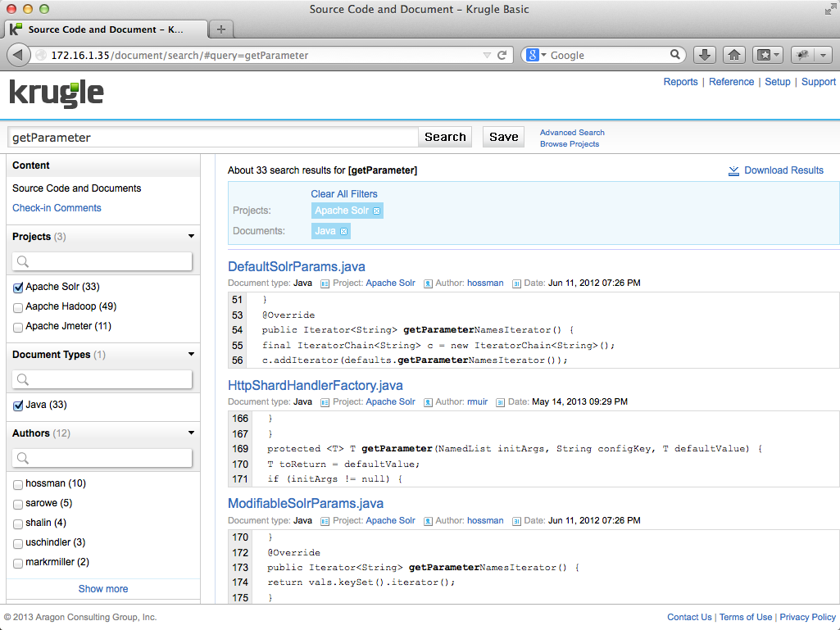Focus the Authors filter search box
This screenshot has height=630, width=840.
(x=102, y=458)
